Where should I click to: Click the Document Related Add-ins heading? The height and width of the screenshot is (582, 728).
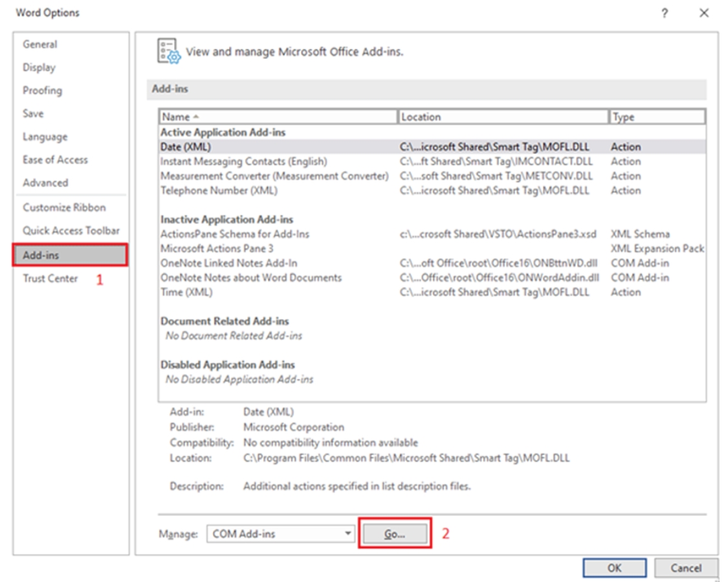(225, 321)
